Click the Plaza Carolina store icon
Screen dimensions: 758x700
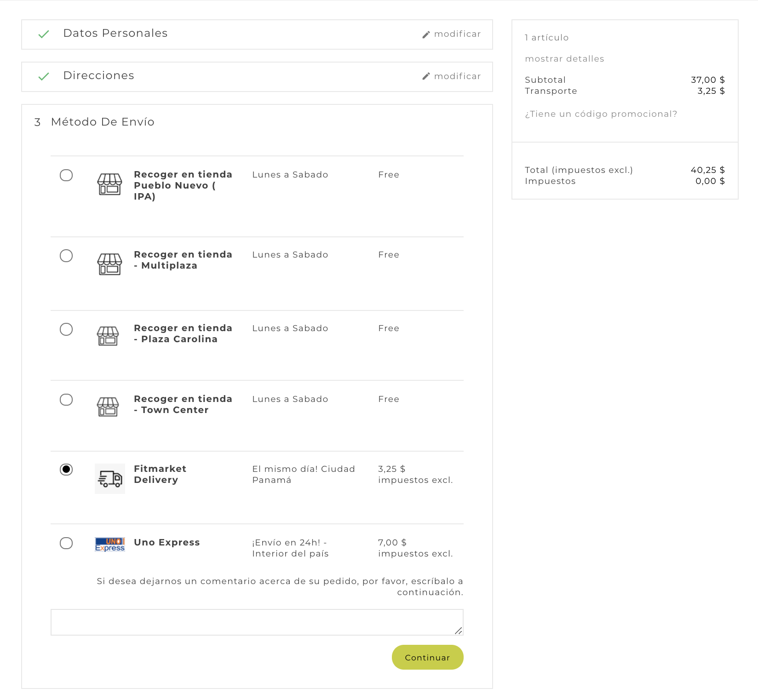click(108, 336)
